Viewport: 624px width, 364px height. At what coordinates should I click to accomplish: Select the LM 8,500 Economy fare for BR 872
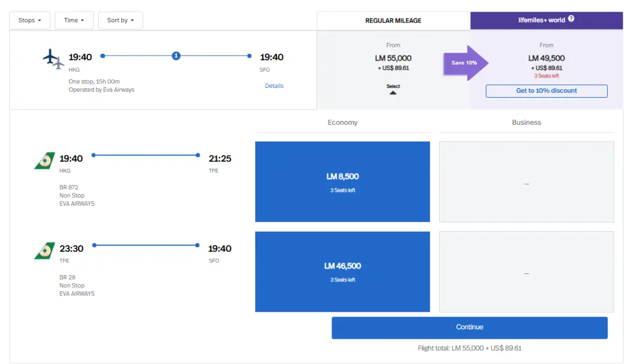coord(342,181)
